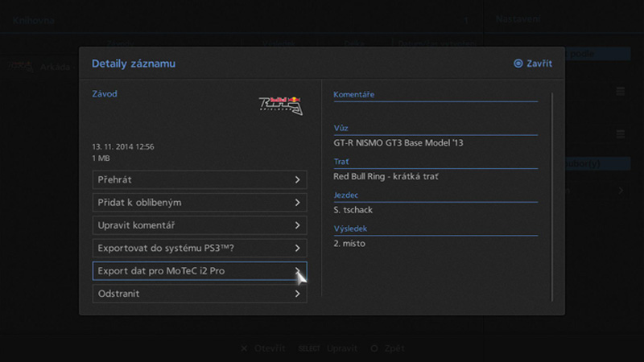This screenshot has height=362, width=644.
Task: Click the Arkáda icon in the library list
Action: point(22,66)
